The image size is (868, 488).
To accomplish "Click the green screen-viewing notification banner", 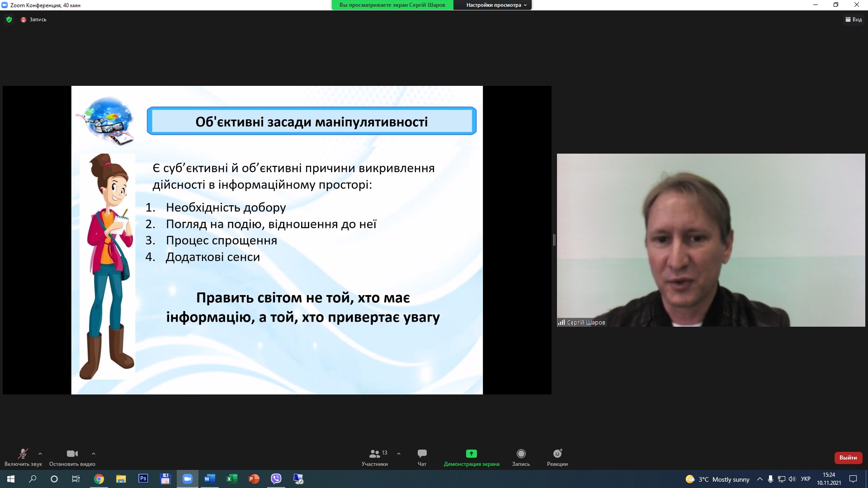I will coord(392,5).
